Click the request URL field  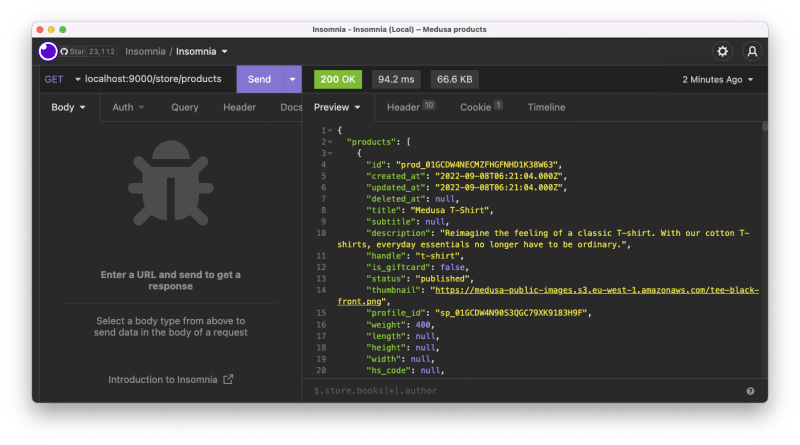[153, 79]
